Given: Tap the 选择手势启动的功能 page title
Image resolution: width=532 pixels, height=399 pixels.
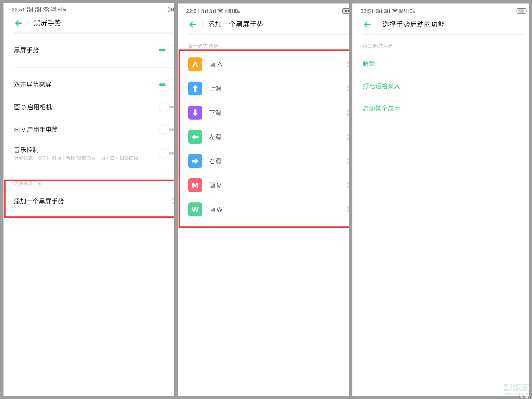Looking at the screenshot, I should pos(413,24).
